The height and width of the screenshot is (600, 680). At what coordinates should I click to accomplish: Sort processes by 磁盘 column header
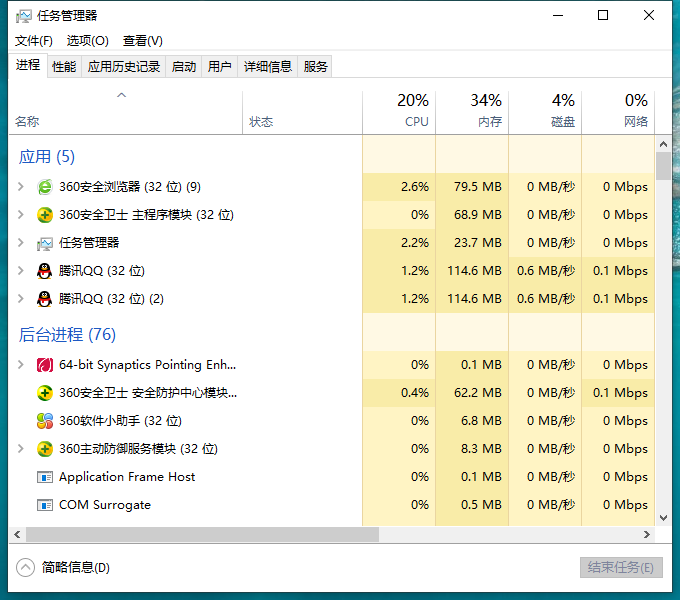click(x=545, y=113)
